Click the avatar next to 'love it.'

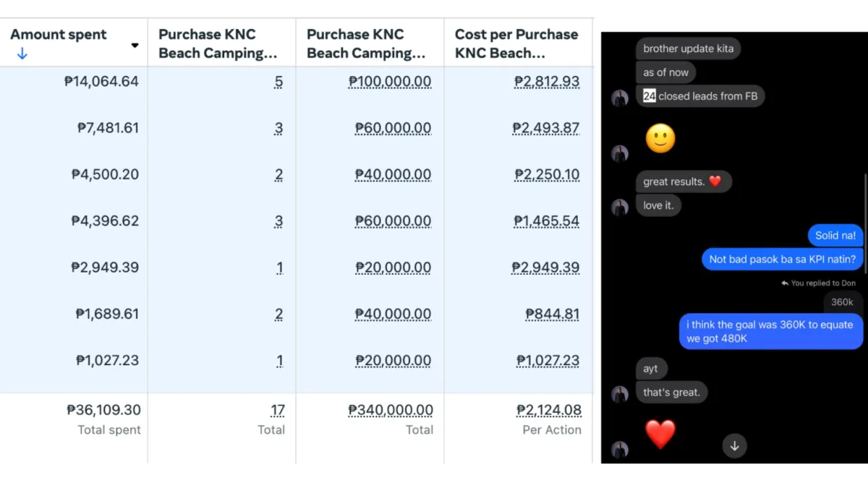click(x=620, y=207)
